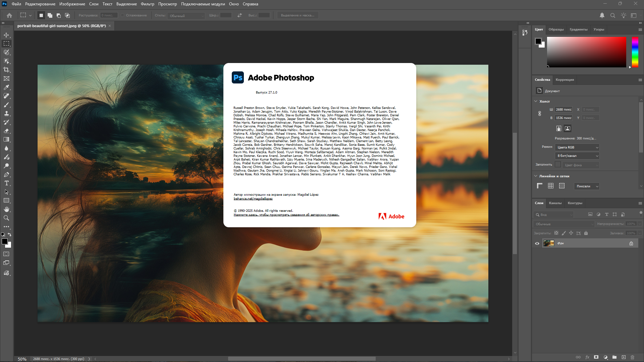Select the Brush tool

[x=6, y=105]
